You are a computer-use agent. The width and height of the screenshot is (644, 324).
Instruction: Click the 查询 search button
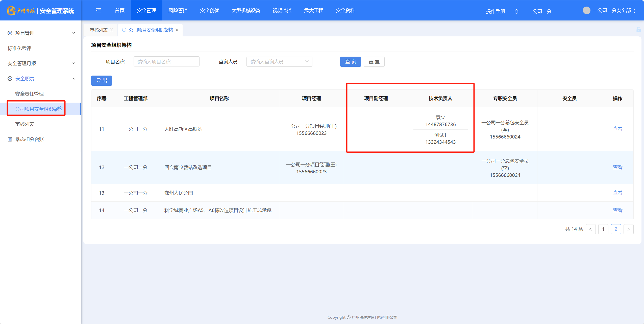(x=350, y=62)
